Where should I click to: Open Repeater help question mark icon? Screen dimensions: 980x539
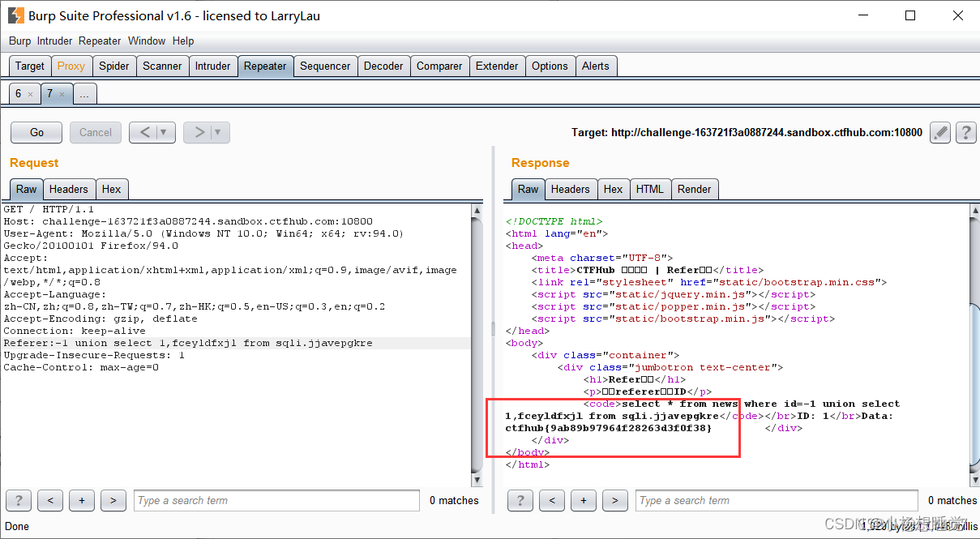965,132
